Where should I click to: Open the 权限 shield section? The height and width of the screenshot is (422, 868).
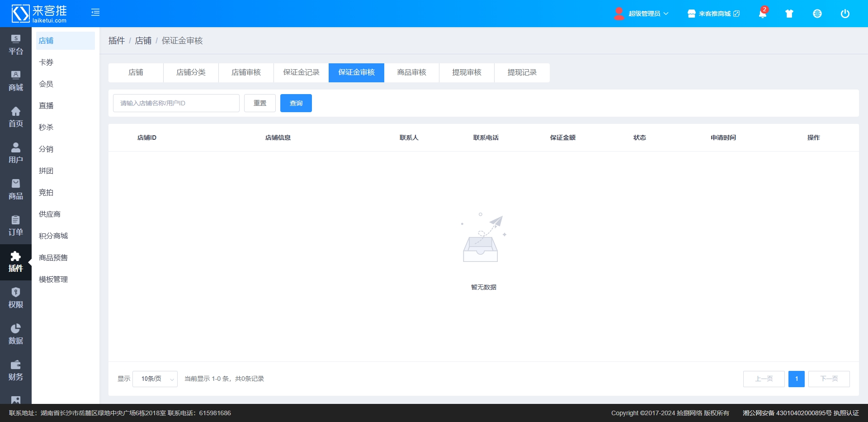tap(16, 299)
